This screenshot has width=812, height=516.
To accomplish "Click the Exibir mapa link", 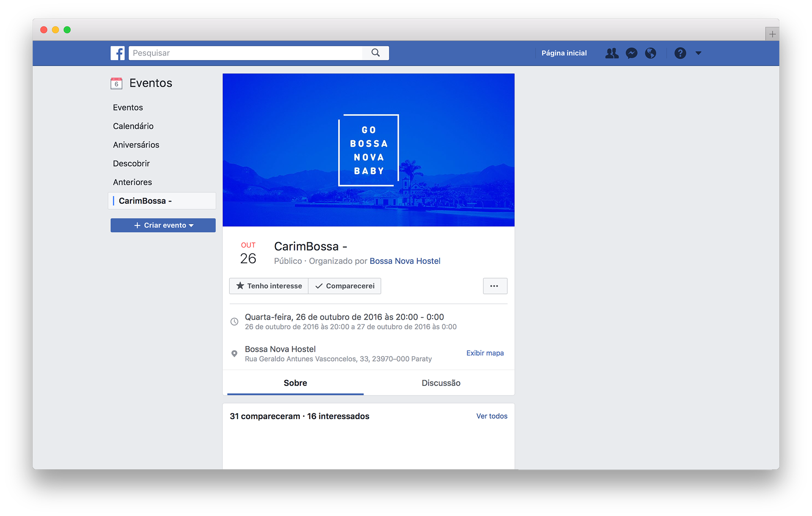I will click(485, 353).
